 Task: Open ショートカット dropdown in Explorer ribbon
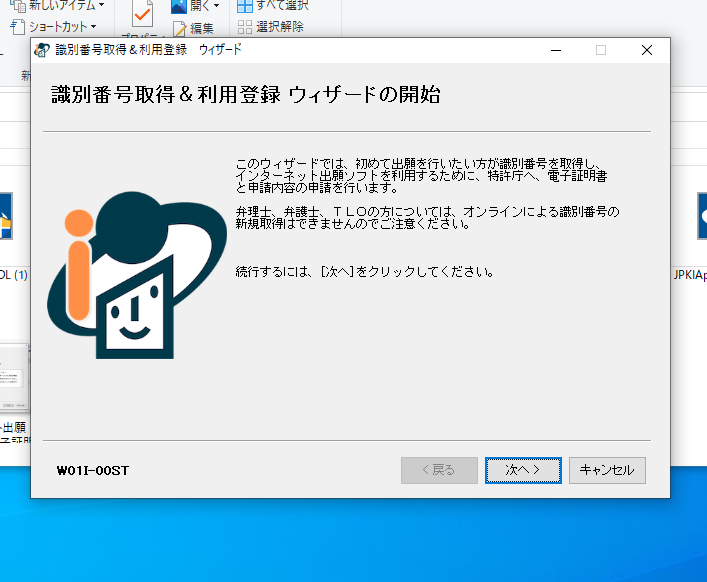pos(54,27)
